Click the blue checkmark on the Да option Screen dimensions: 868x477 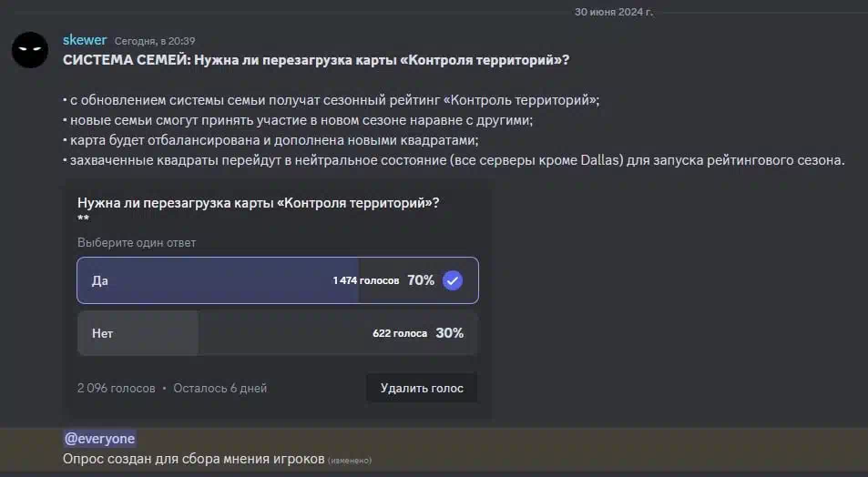(453, 280)
